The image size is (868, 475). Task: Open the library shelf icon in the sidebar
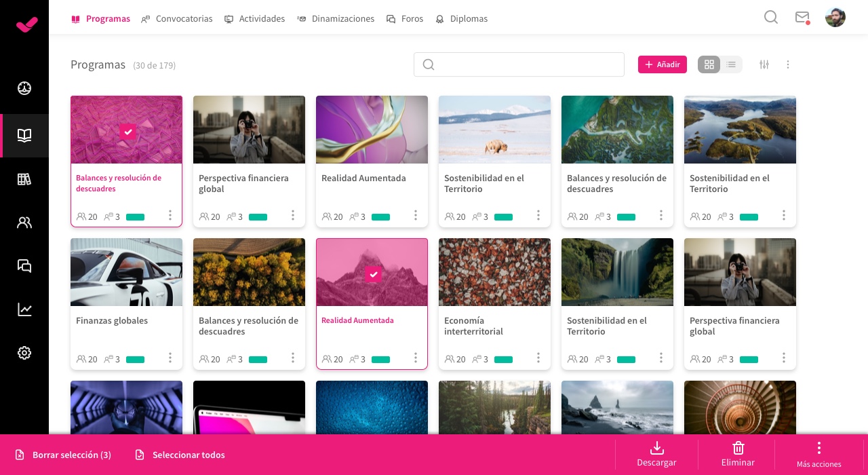(24, 179)
